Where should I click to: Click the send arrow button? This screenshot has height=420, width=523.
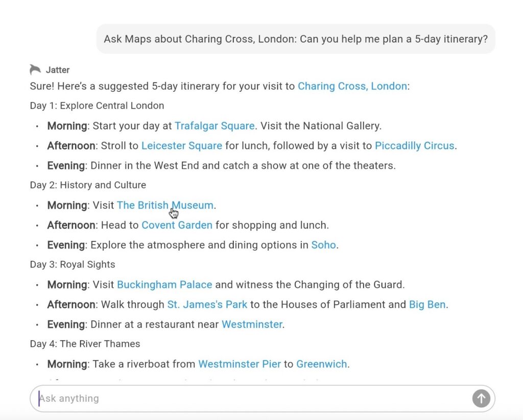pos(481,399)
